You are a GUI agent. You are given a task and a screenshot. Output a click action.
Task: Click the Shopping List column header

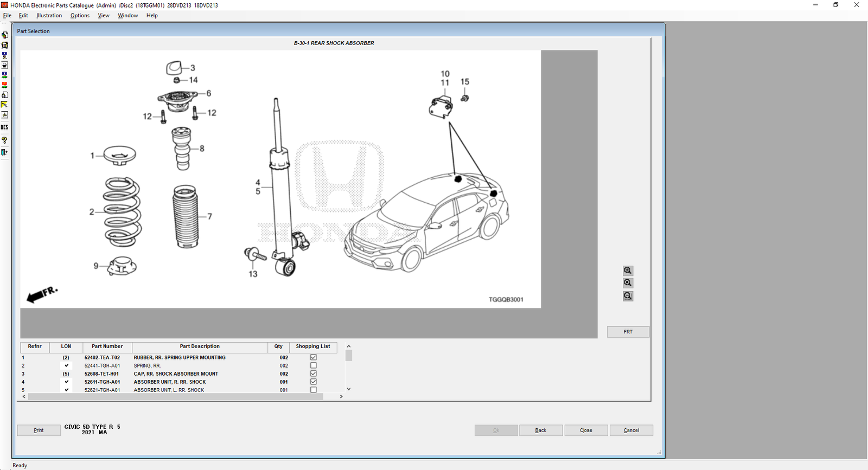pos(313,346)
